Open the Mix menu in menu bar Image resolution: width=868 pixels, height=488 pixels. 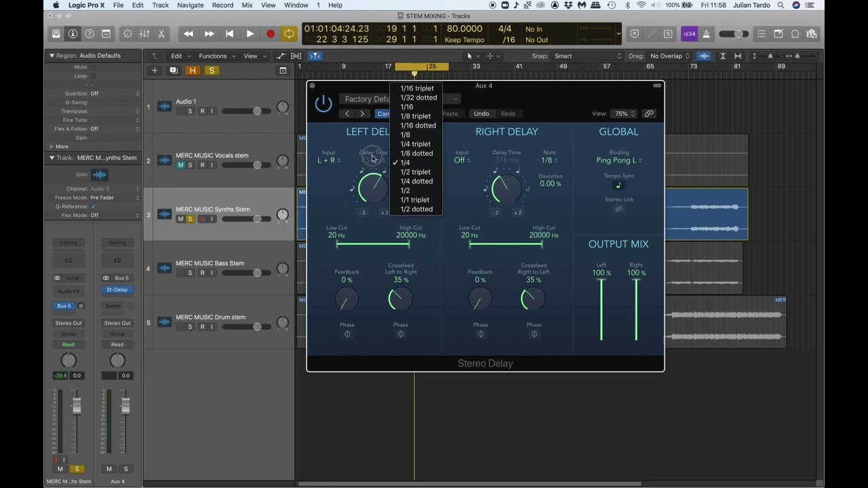[247, 5]
